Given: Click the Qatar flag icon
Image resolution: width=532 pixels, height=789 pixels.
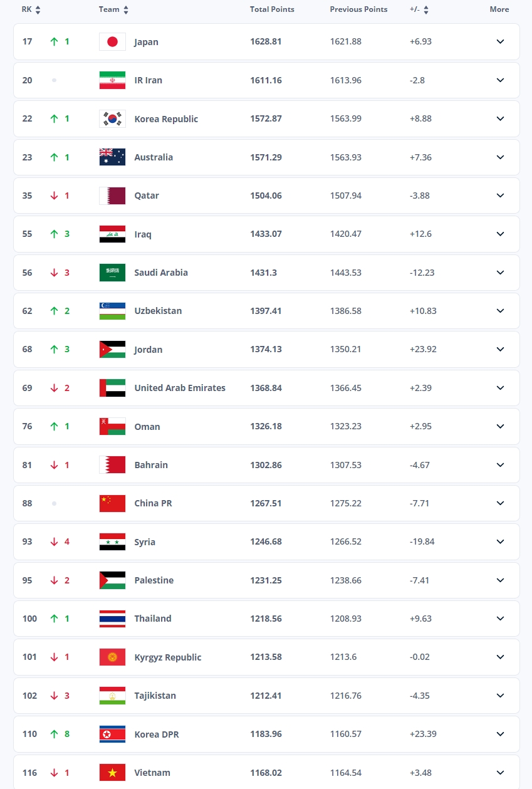Looking at the screenshot, I should 112,196.
